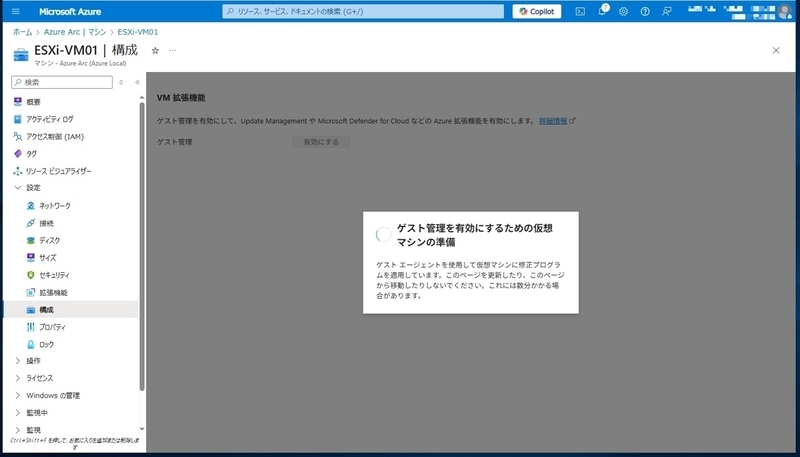Open the feedback icon in header
Viewport: 800px width, 457px height.
click(667, 11)
